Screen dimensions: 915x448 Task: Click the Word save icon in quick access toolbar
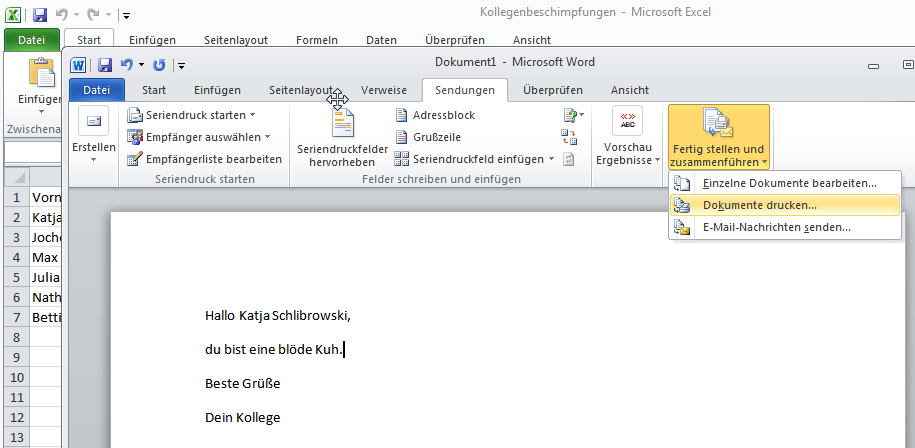pos(105,65)
